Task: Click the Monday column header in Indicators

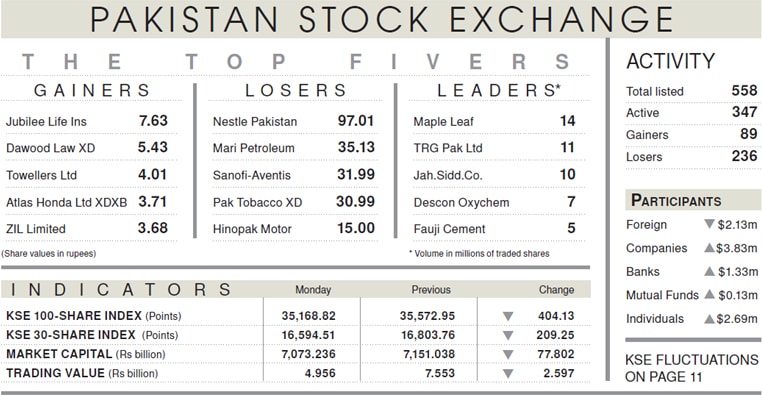Action: [x=313, y=290]
